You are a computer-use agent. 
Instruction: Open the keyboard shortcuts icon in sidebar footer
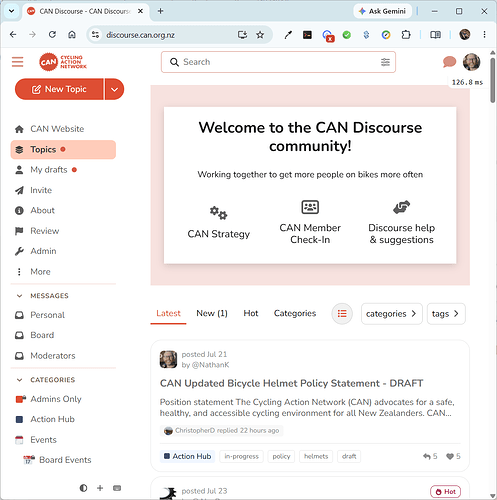[x=117, y=488]
